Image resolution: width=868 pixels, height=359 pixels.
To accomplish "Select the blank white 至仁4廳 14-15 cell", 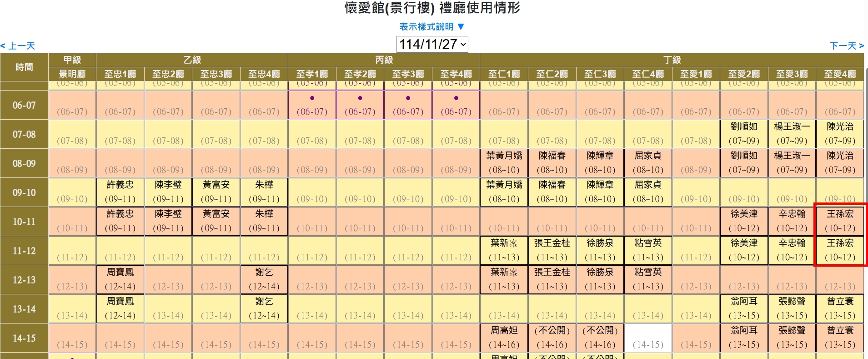I will point(648,338).
